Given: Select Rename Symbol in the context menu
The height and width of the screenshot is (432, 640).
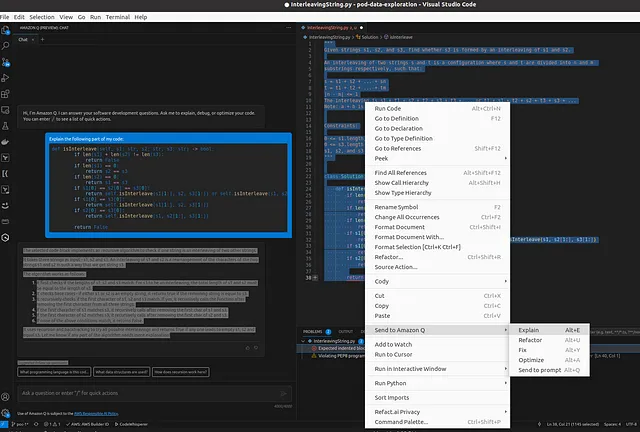Looking at the screenshot, I should click(437, 207).
